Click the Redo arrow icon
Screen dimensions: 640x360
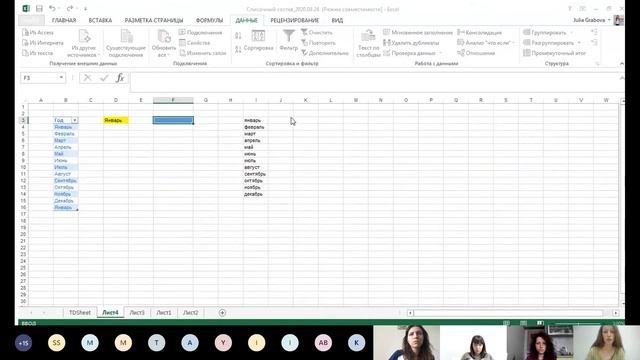pos(70,8)
